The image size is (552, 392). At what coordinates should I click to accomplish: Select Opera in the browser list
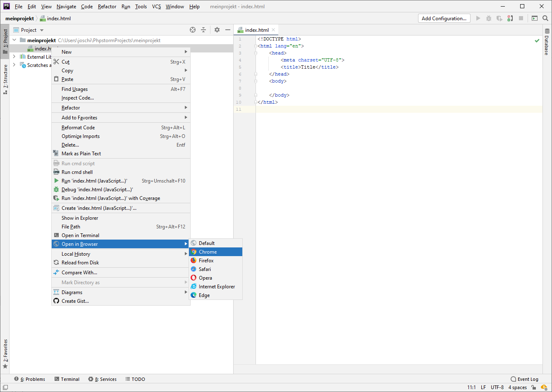pyautogui.click(x=205, y=278)
